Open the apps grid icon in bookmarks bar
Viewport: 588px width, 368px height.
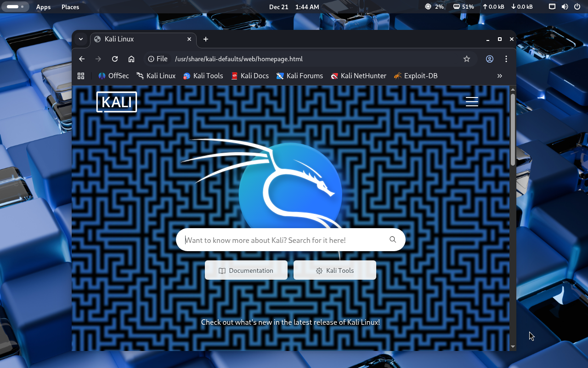81,76
